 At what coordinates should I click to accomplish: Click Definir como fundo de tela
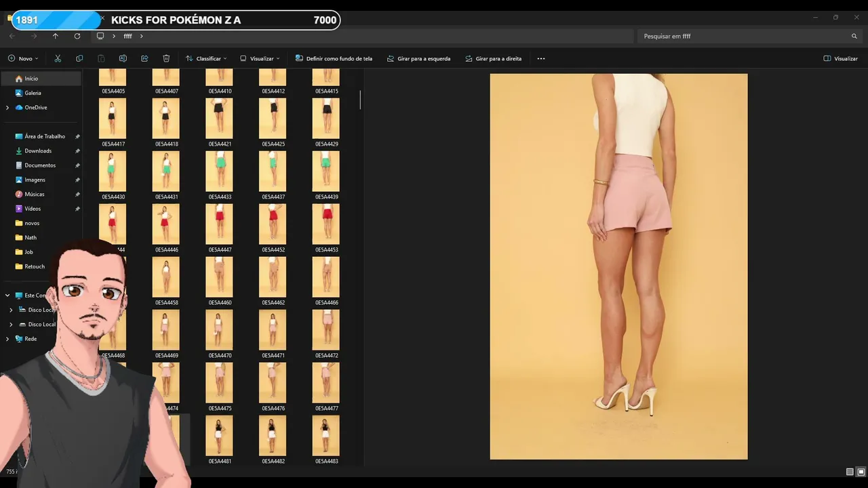coord(334,58)
